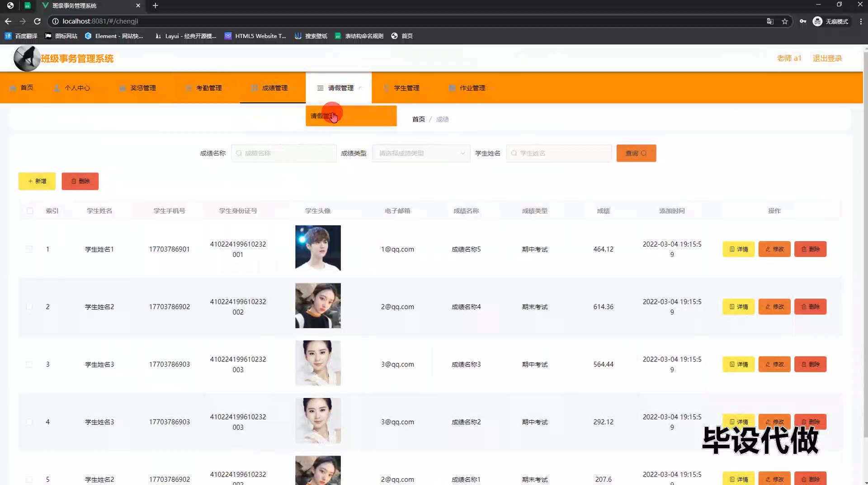868x485 pixels.
Task: Open the browser three-dot menu
Action: click(x=861, y=21)
